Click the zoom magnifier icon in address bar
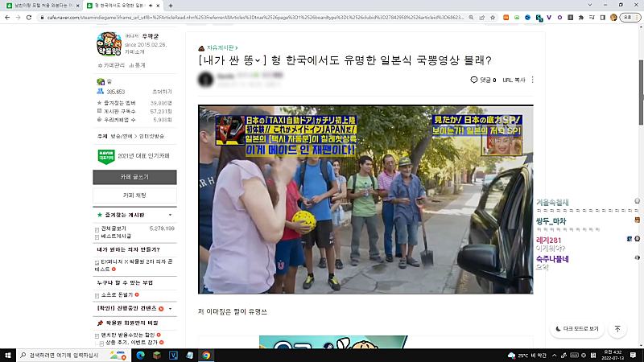Image resolution: width=644 pixels, height=362 pixels. (471, 18)
